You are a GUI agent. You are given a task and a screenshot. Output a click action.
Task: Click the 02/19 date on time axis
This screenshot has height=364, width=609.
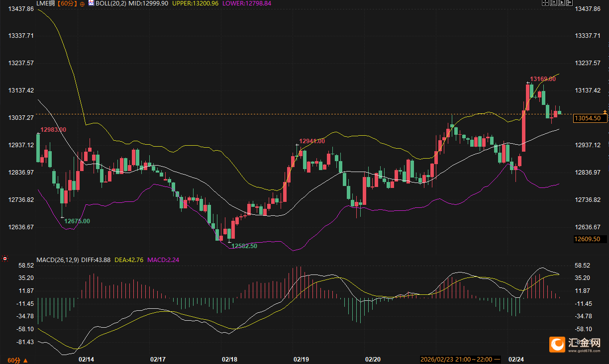[301, 359]
